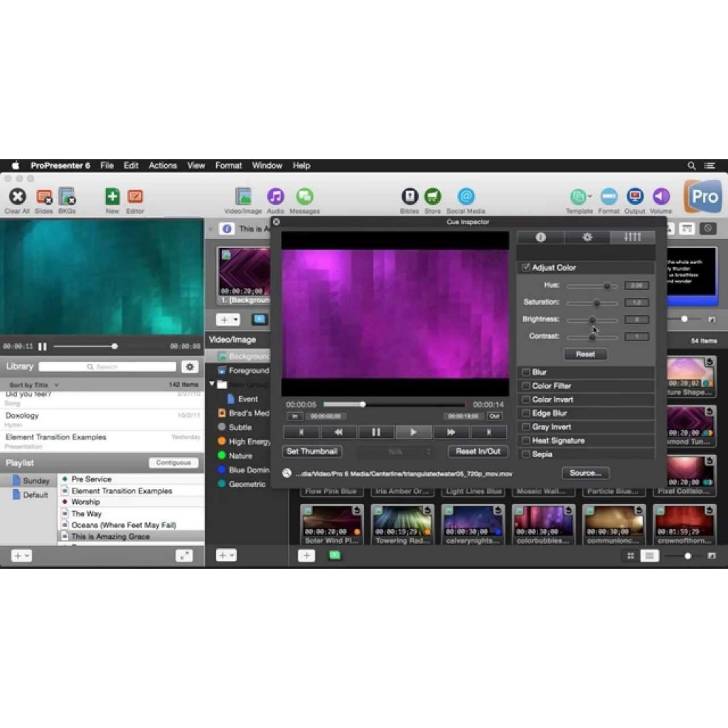Click the Social Media icon

pos(466,197)
